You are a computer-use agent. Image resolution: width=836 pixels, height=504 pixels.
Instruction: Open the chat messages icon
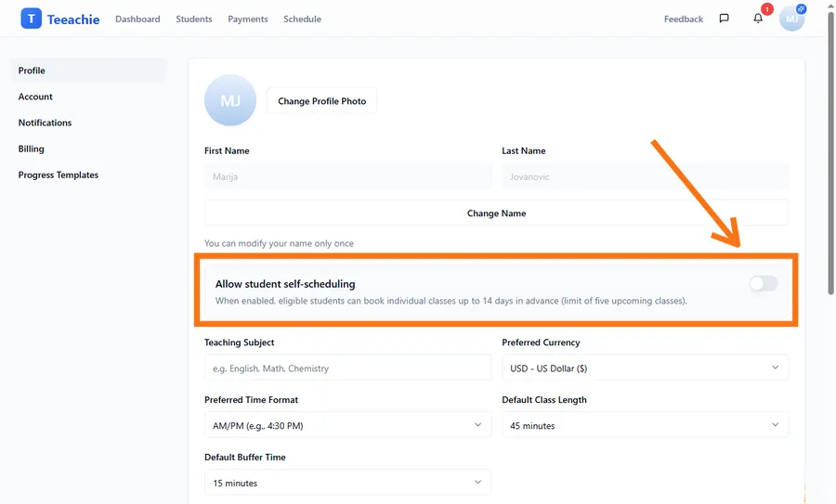pos(724,19)
